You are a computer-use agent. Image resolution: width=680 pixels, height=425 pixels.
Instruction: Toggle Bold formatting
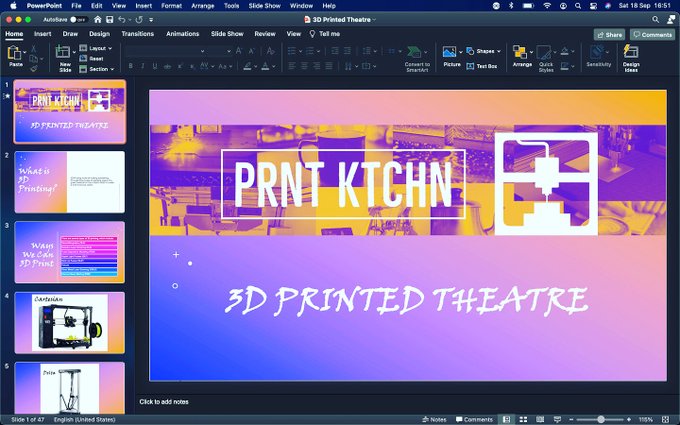(x=131, y=66)
